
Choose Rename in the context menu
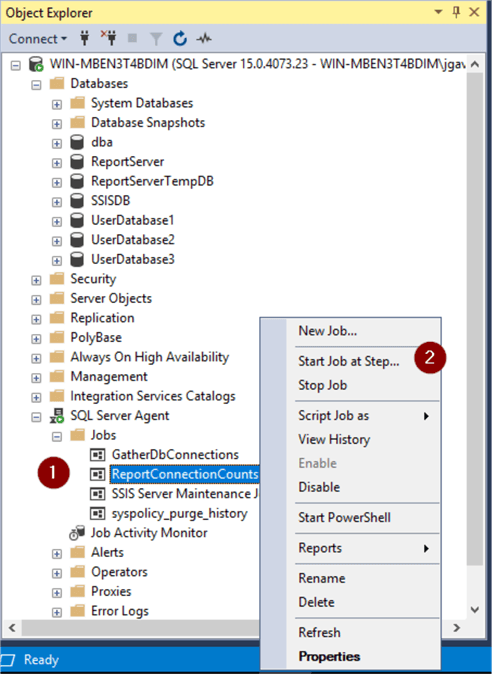click(x=350, y=579)
